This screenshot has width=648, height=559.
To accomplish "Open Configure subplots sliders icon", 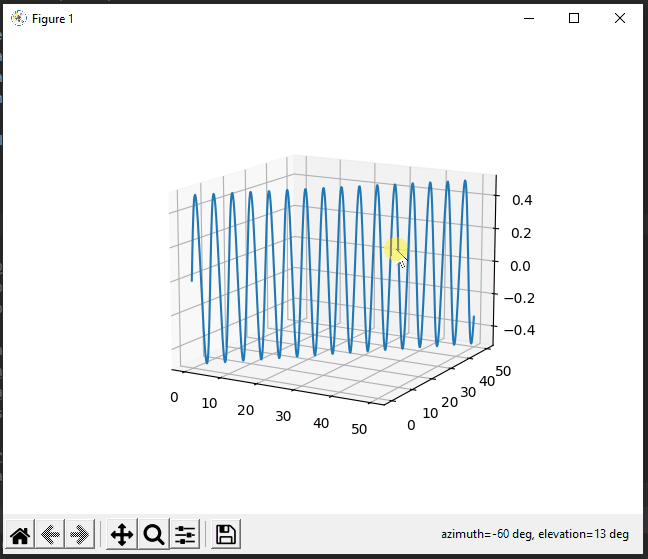I will [185, 535].
